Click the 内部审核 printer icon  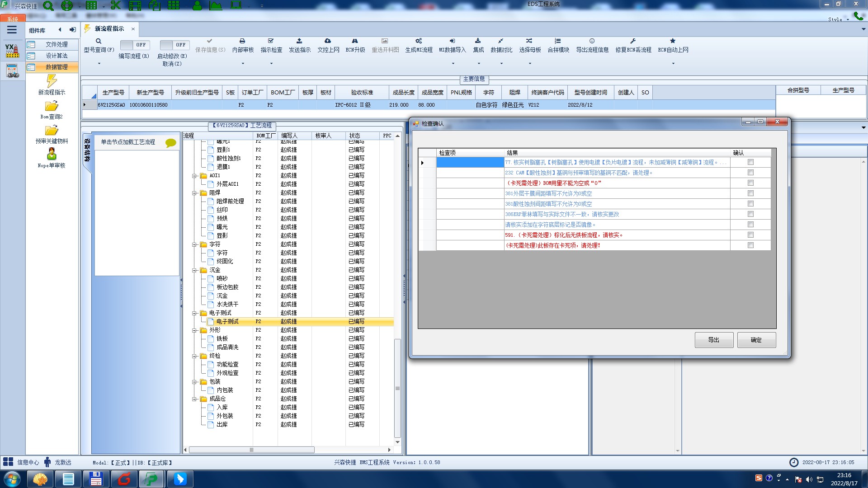click(x=242, y=41)
